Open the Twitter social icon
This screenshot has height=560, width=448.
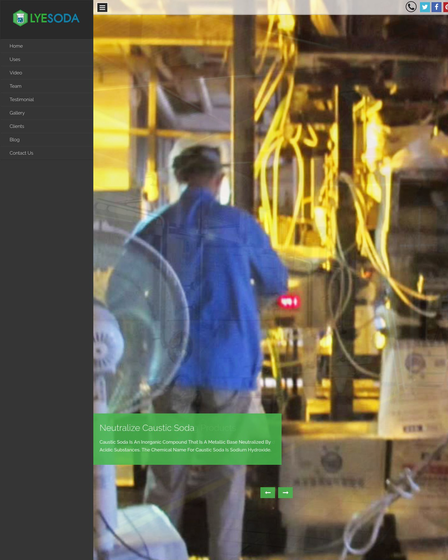pos(424,7)
